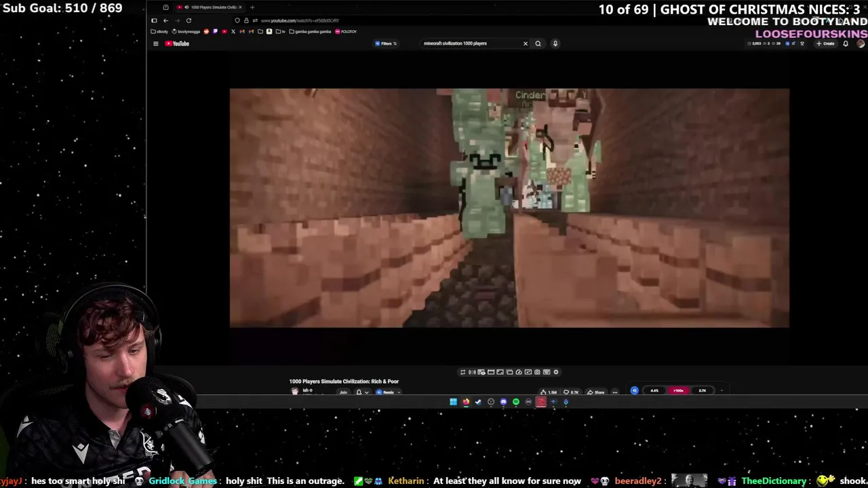Open the tv bookmarks folder
This screenshot has height=488, width=868.
click(x=281, y=32)
